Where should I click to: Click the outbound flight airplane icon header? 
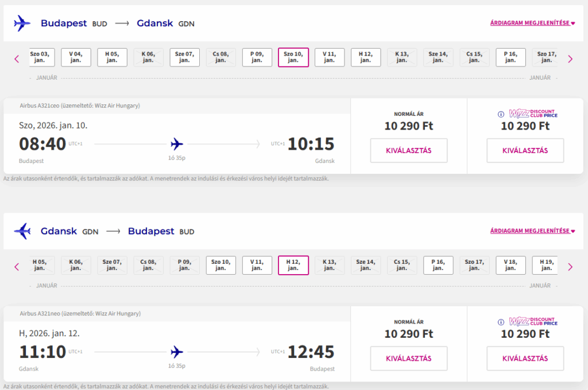point(22,24)
